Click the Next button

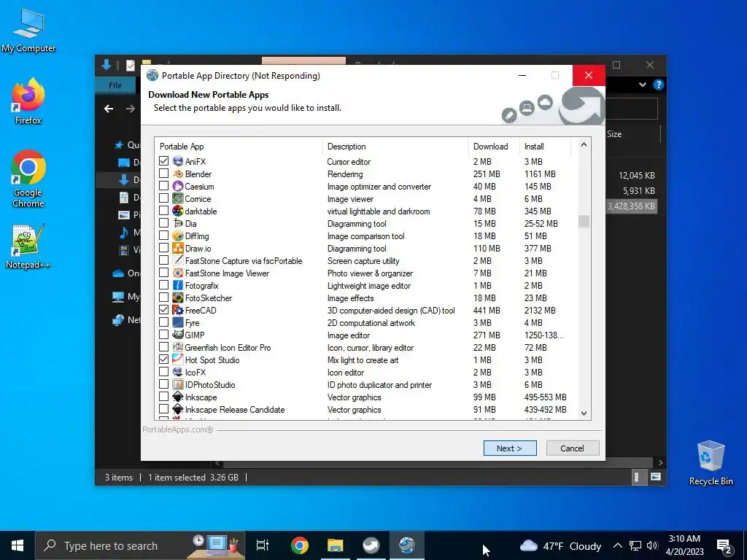[510, 448]
